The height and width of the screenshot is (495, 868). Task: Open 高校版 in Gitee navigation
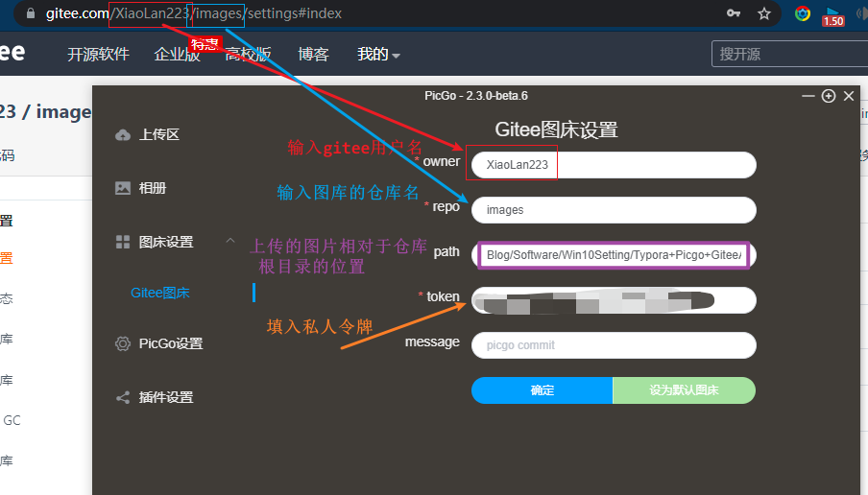point(248,55)
